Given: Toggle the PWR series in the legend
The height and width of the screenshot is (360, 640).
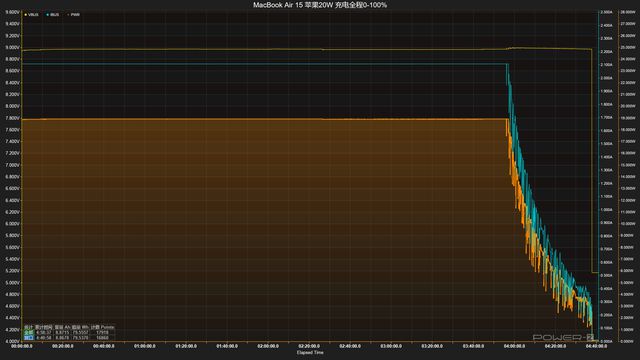Looking at the screenshot, I should click(x=73, y=15).
